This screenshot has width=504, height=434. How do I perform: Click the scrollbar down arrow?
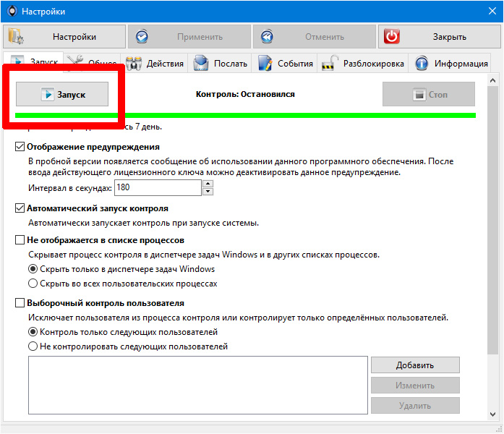point(492,414)
